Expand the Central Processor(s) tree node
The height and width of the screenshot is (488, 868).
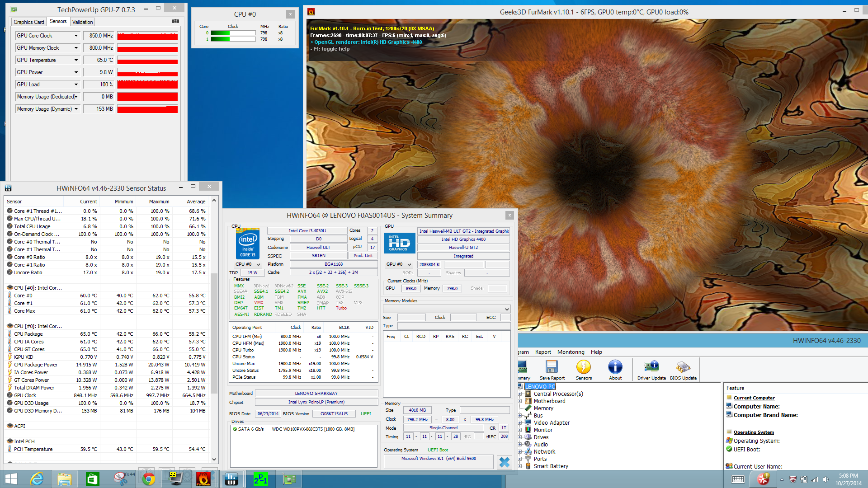[x=520, y=394]
